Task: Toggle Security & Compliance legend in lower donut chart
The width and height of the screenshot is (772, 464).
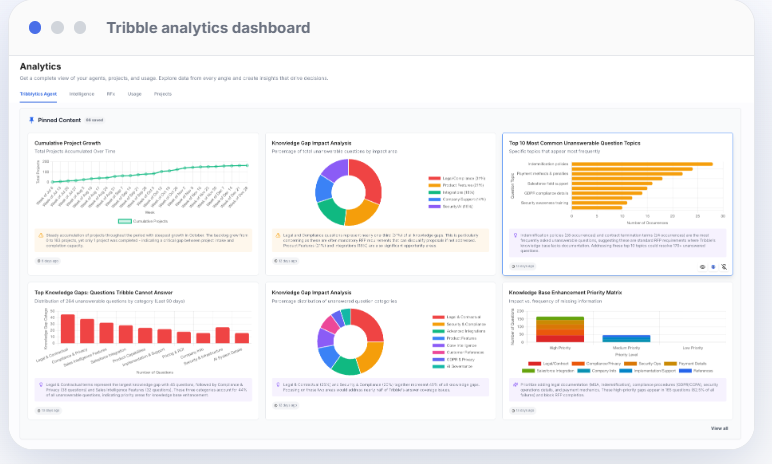Action: pyautogui.click(x=459, y=324)
